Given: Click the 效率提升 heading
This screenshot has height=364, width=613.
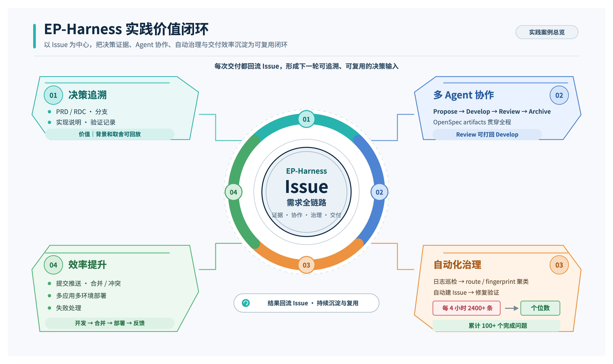Looking at the screenshot, I should [x=87, y=265].
